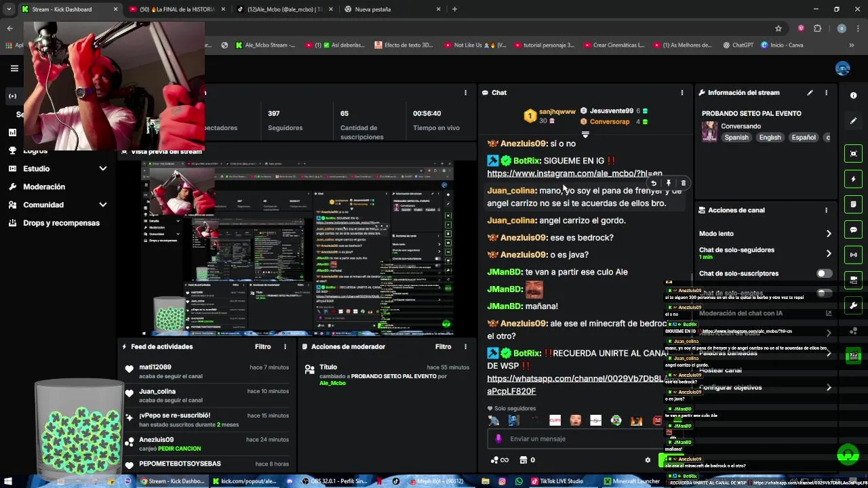Open Moderación sidebar menu item

click(44, 187)
